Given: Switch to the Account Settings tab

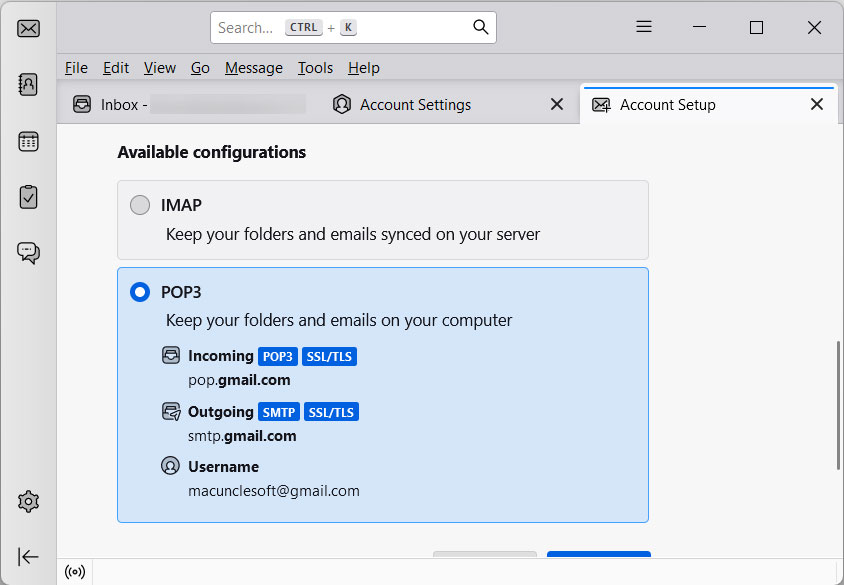Looking at the screenshot, I should tap(415, 105).
